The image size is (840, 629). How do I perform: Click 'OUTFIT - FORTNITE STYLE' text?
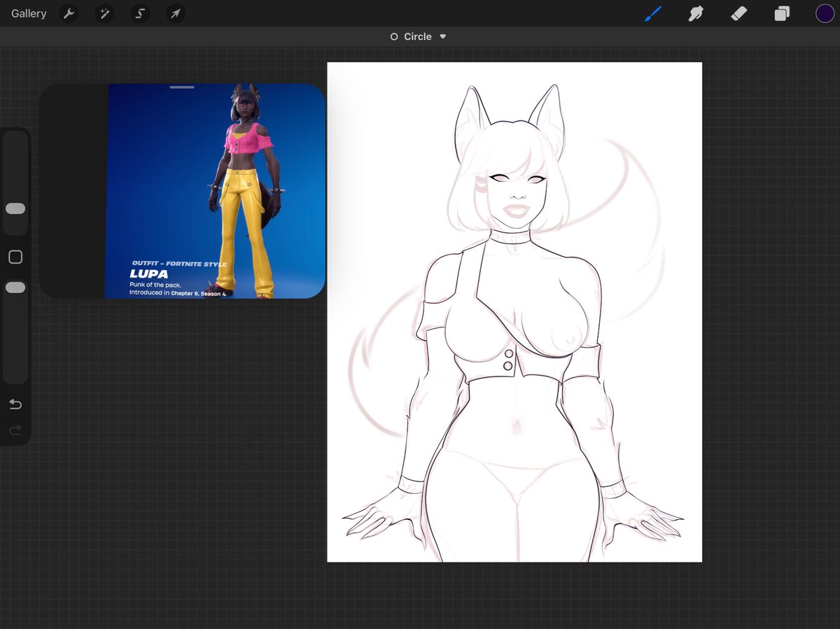179,264
